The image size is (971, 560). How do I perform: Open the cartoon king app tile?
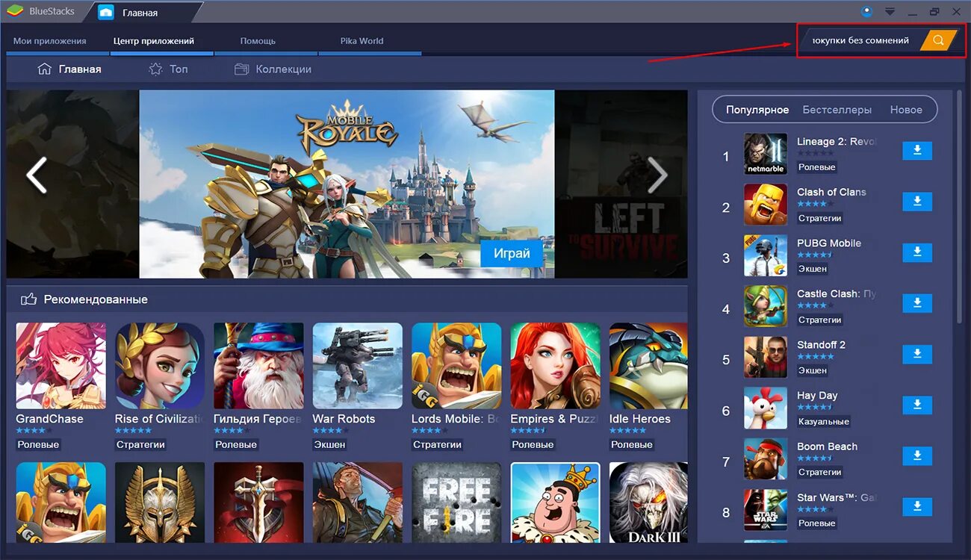click(x=555, y=503)
